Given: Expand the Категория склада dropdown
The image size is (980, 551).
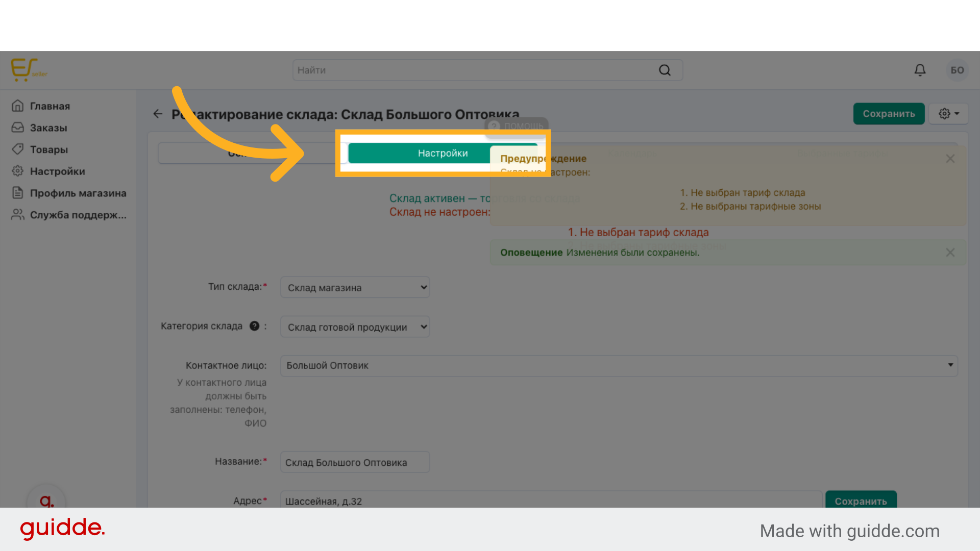Looking at the screenshot, I should [x=355, y=327].
